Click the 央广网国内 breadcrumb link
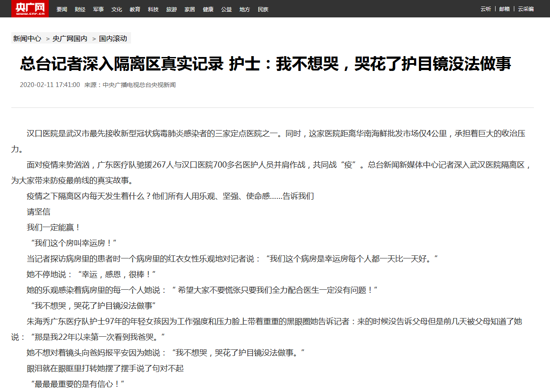 [70, 38]
